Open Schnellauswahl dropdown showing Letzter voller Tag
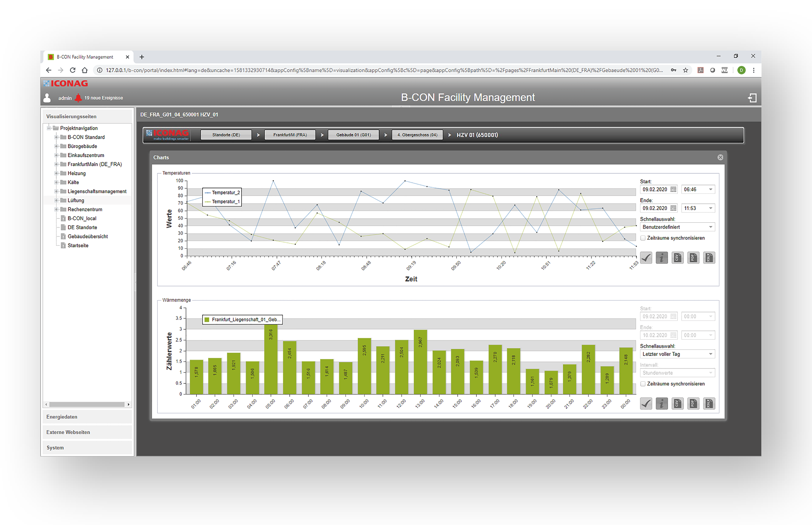The height and width of the screenshot is (525, 812). (677, 354)
